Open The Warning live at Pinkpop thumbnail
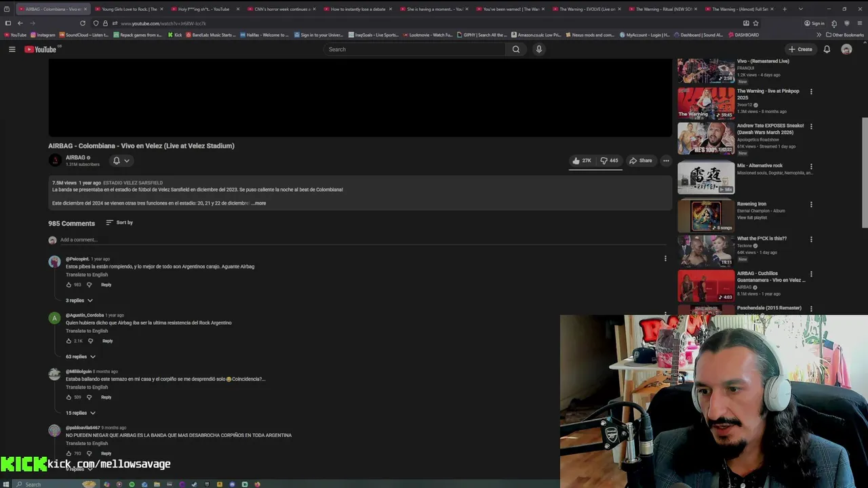The image size is (868, 488). pos(706,104)
